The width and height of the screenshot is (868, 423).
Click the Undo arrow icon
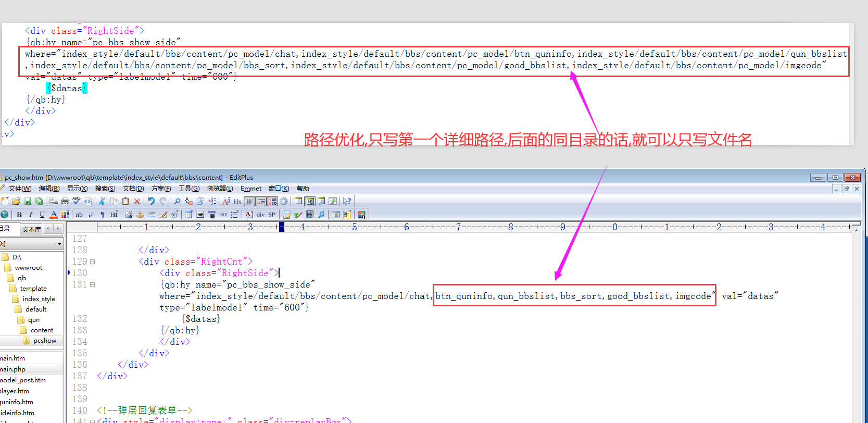click(x=151, y=201)
